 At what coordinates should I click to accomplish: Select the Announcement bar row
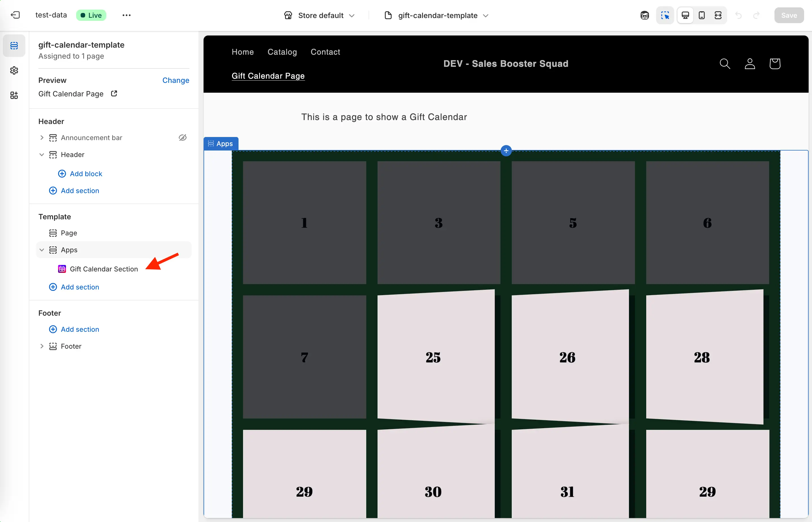114,138
